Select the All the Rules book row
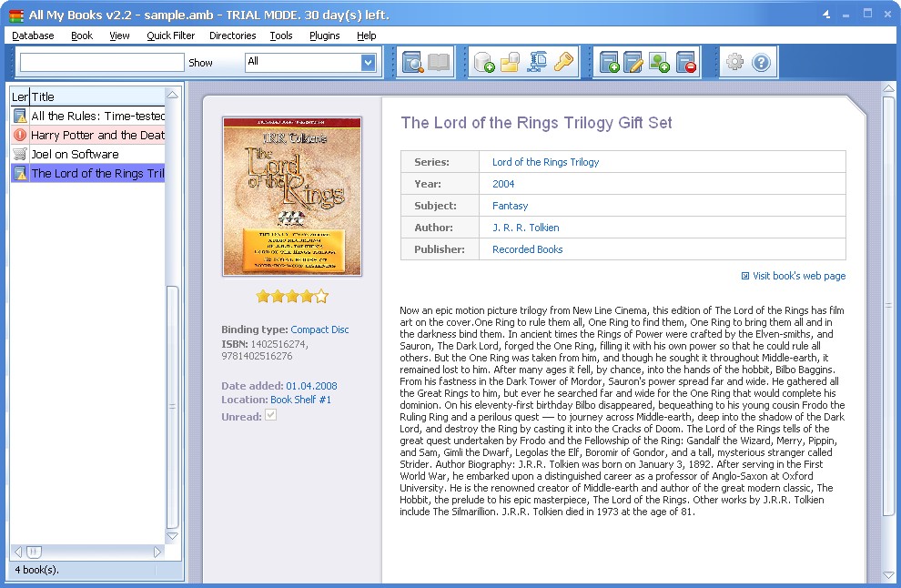The image size is (901, 588). point(87,117)
